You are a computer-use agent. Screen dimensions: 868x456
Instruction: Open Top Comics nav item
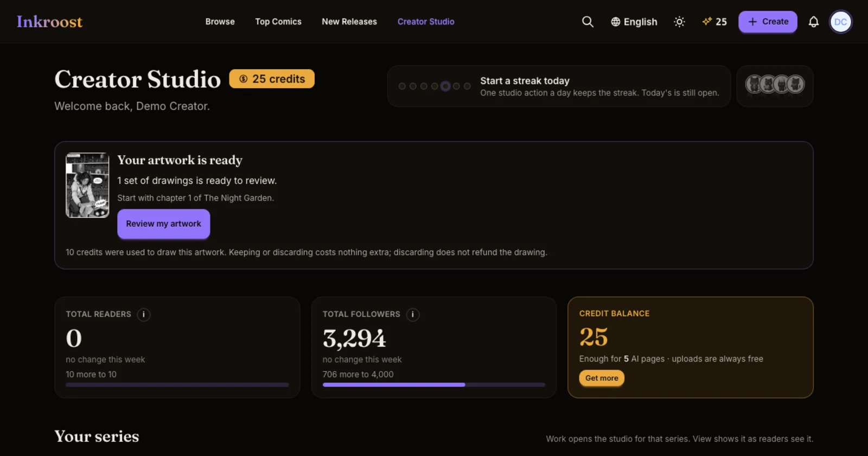278,22
